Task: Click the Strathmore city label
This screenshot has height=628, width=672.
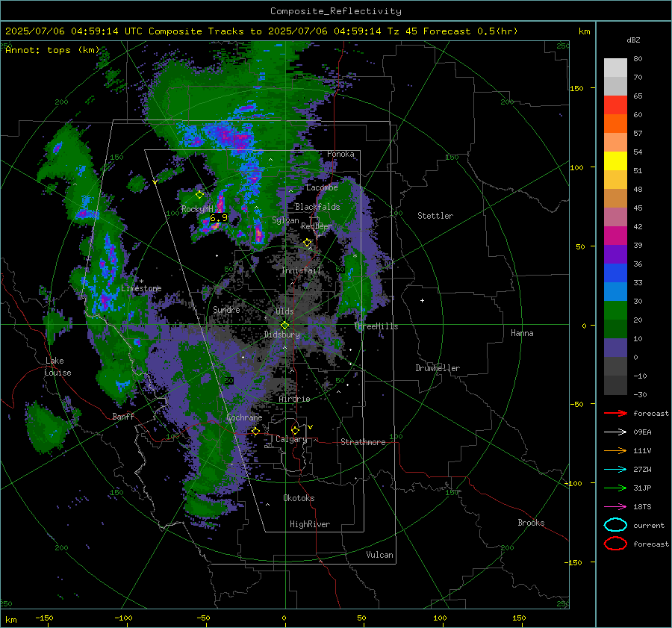Action: click(363, 442)
